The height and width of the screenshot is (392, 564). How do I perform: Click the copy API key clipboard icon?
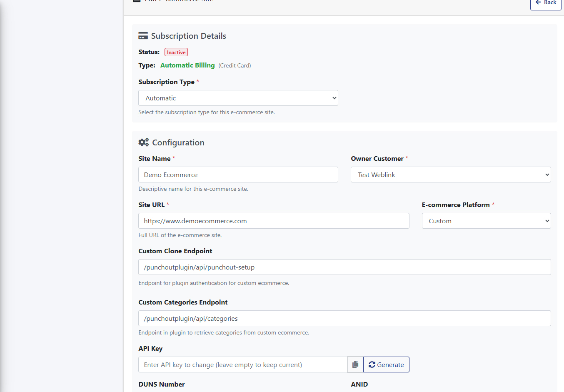[x=355, y=365]
